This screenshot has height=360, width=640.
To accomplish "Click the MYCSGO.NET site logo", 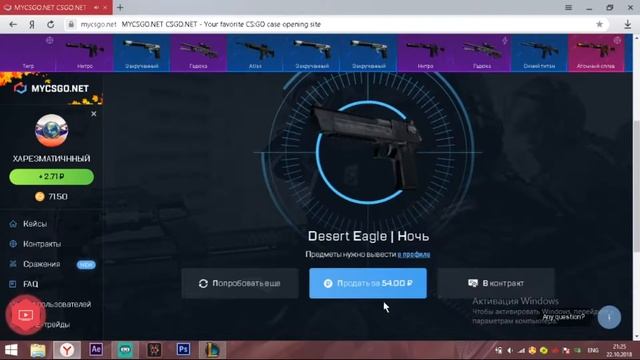I will [x=51, y=88].
